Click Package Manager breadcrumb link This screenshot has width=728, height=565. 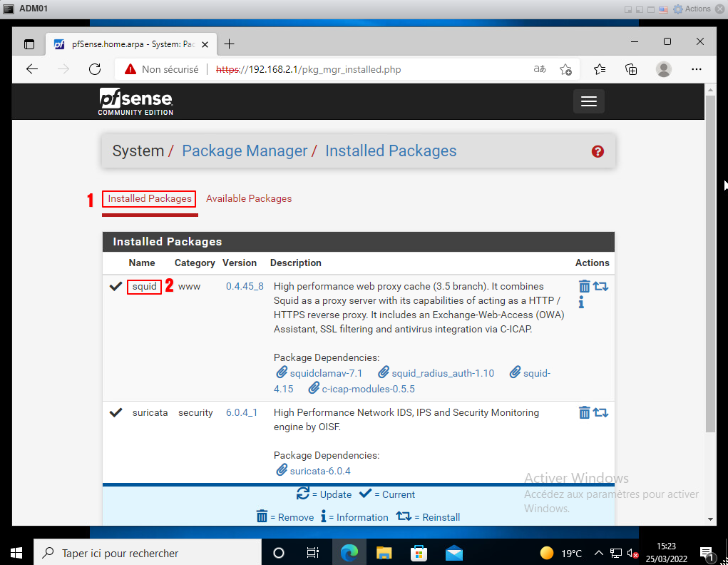245,151
